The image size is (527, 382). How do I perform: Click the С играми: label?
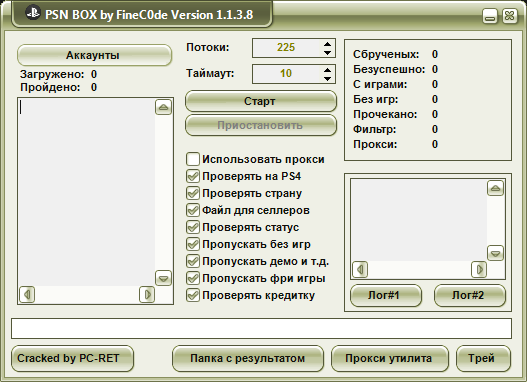pyautogui.click(x=380, y=84)
